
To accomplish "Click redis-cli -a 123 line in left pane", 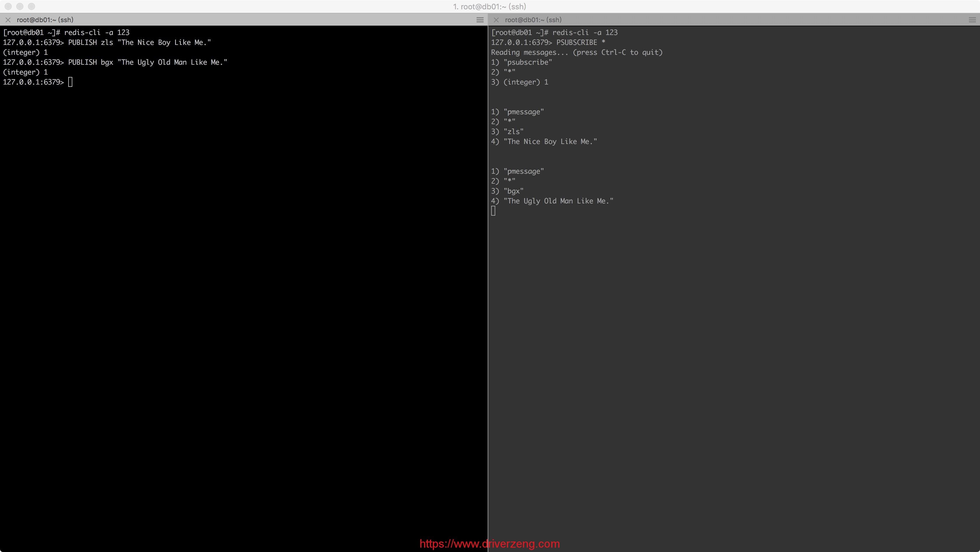I will pos(66,33).
